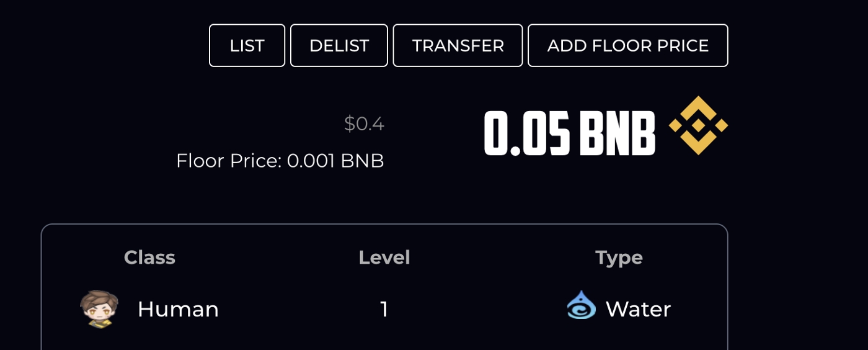The height and width of the screenshot is (350, 868).
Task: Click the LIST button
Action: (247, 45)
